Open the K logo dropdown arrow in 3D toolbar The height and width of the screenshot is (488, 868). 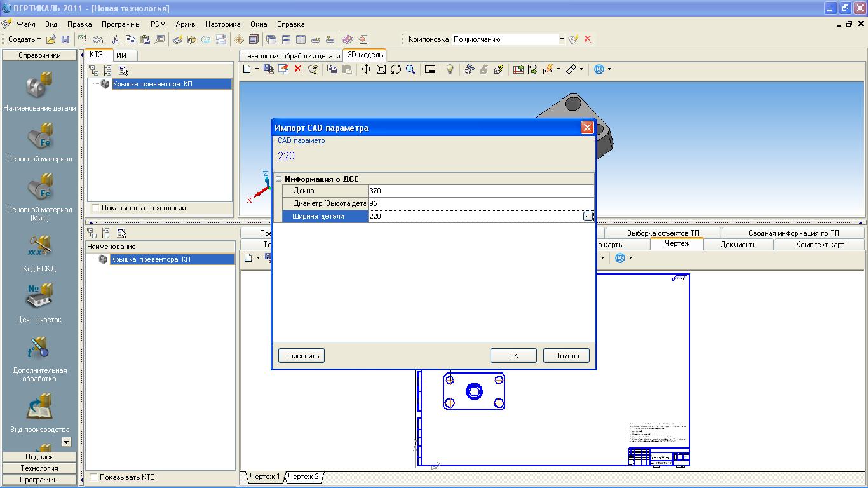point(609,69)
